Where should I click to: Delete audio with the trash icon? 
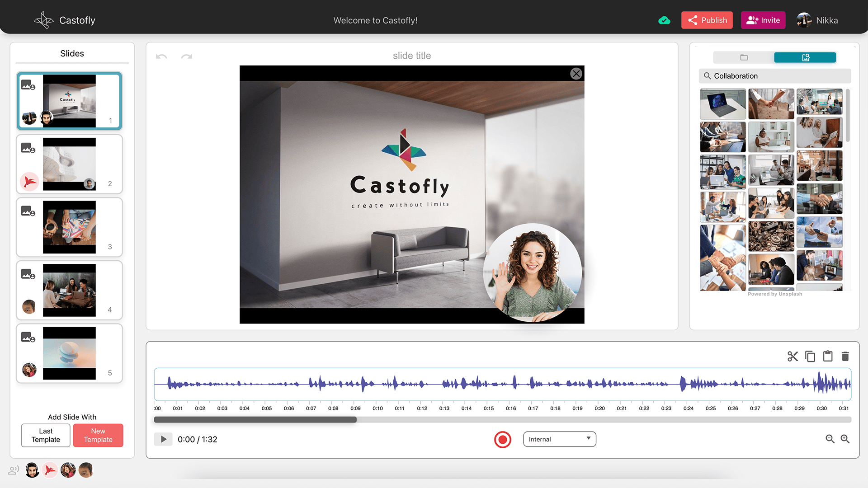click(x=845, y=357)
